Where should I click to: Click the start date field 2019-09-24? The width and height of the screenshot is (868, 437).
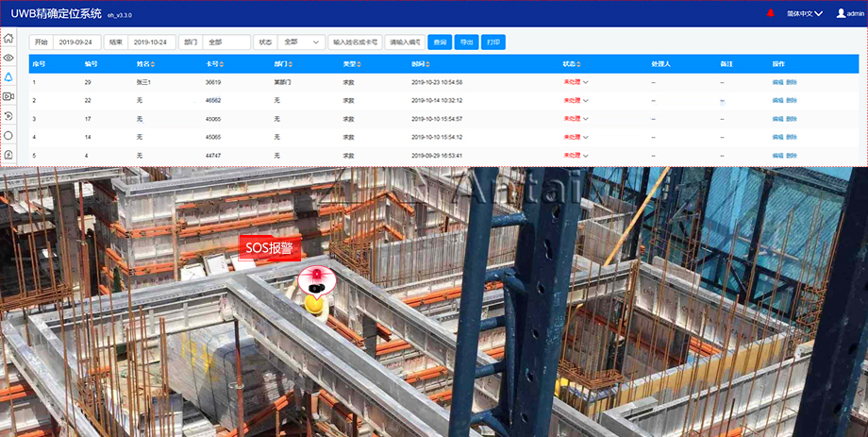click(75, 42)
